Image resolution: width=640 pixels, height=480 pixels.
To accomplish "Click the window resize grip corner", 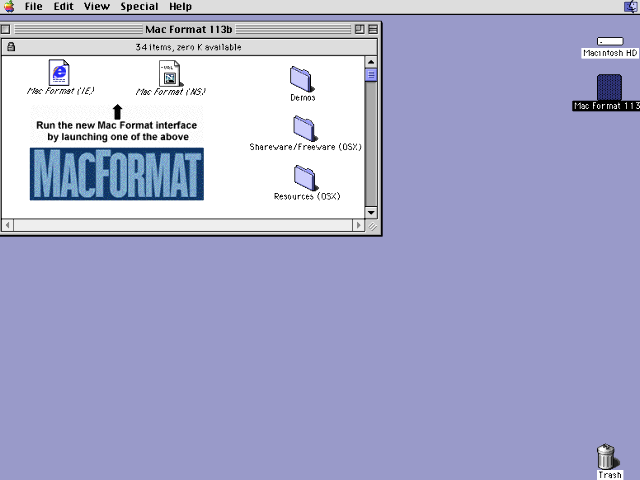I will click(372, 225).
